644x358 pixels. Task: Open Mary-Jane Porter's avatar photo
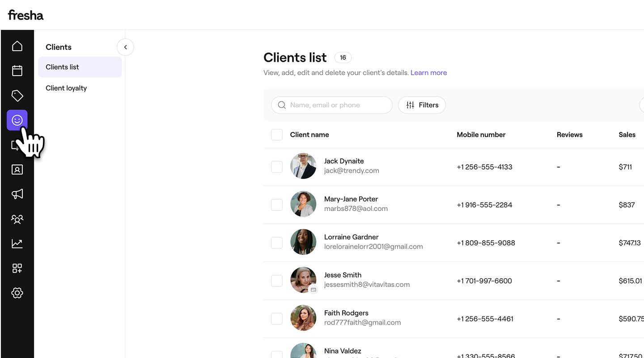303,204
